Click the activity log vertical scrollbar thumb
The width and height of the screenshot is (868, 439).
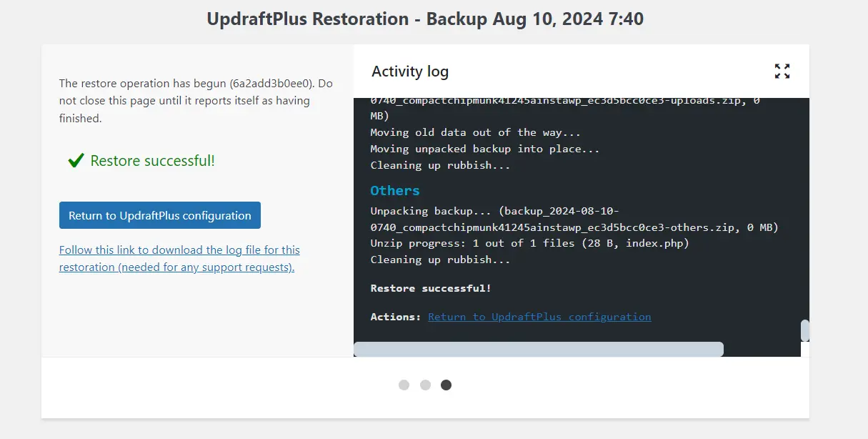(804, 330)
